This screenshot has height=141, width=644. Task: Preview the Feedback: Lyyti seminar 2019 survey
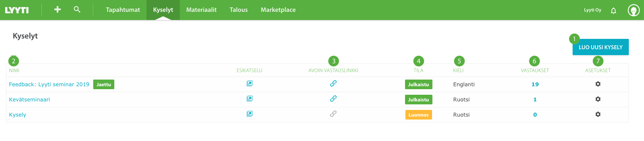[250, 84]
